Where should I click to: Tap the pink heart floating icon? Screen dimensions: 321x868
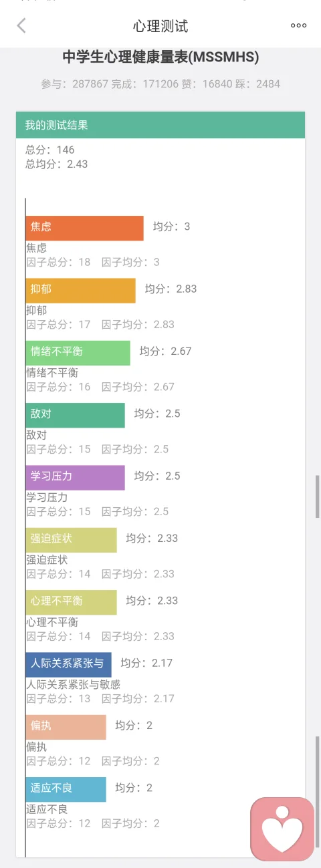click(282, 829)
